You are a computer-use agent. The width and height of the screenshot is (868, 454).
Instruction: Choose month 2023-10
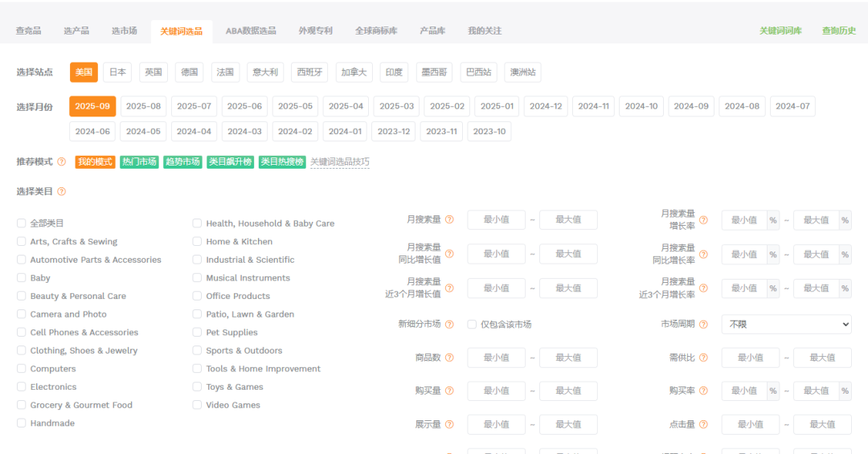(489, 132)
